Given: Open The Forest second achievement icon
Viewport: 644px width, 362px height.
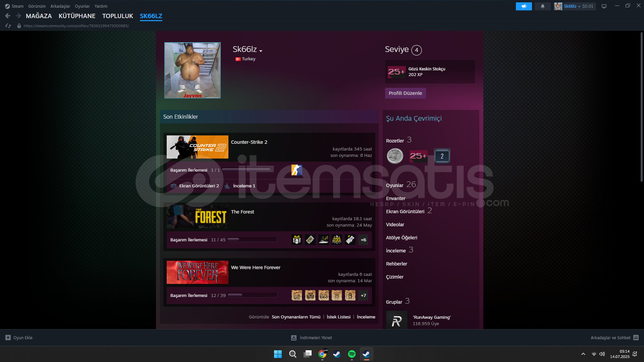Looking at the screenshot, I should point(310,240).
